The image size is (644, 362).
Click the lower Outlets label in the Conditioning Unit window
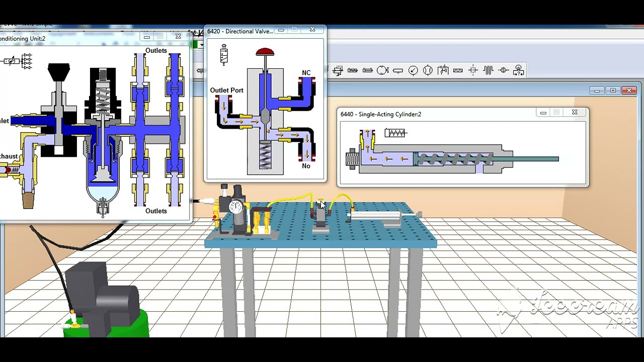pos(156,211)
